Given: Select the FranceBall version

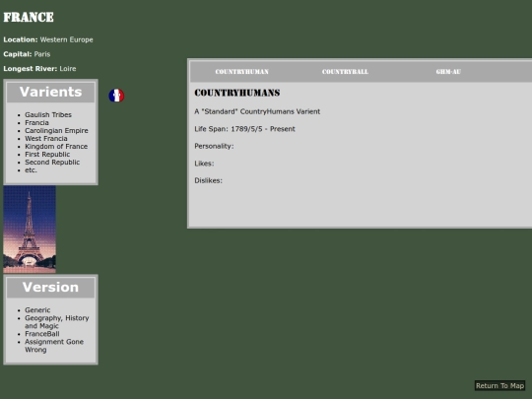Looking at the screenshot, I should 42,334.
